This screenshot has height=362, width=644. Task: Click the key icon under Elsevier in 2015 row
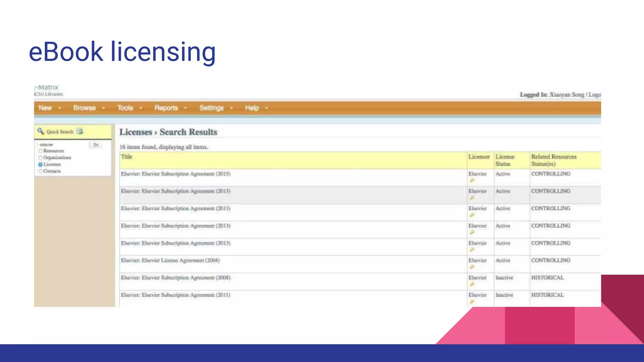click(x=472, y=180)
